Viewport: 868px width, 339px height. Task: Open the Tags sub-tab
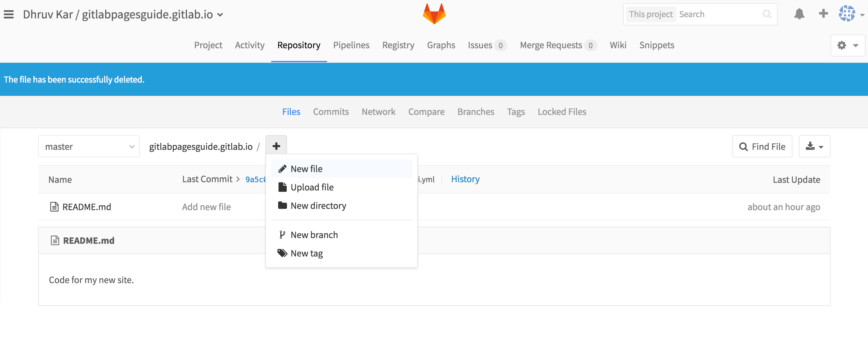[x=516, y=111]
